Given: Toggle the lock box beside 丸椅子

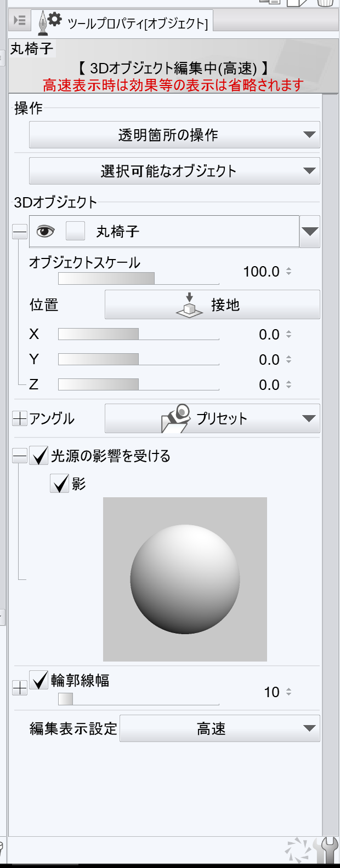Looking at the screenshot, I should [75, 231].
